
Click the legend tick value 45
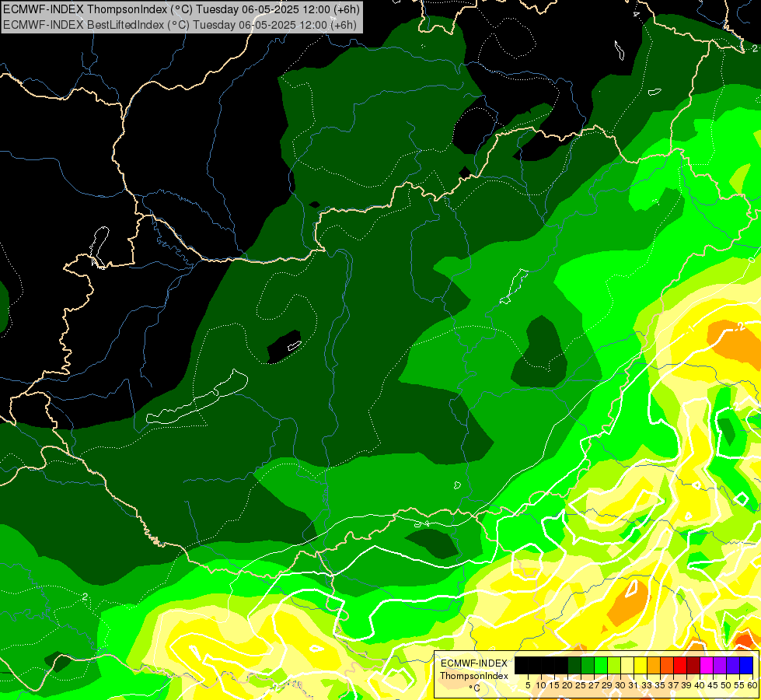[713, 685]
